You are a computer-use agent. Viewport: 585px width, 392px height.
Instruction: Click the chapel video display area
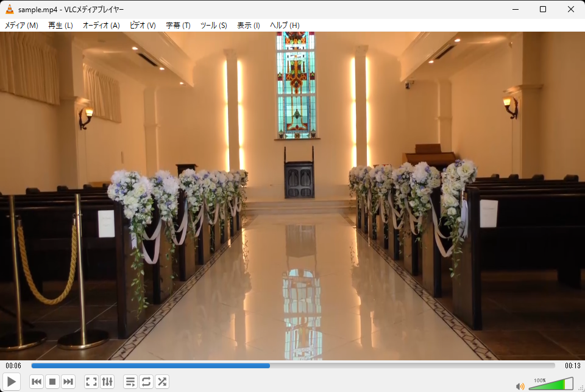[x=292, y=196]
